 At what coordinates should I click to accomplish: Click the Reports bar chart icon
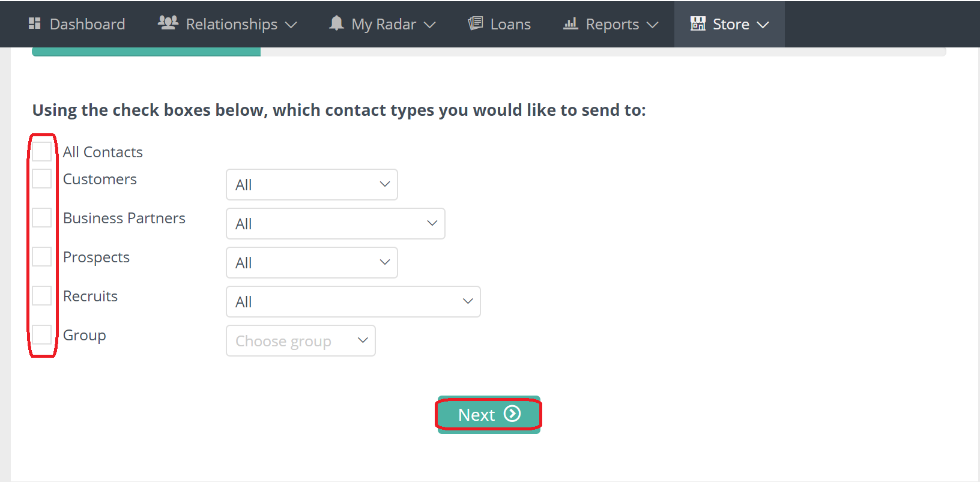click(570, 23)
